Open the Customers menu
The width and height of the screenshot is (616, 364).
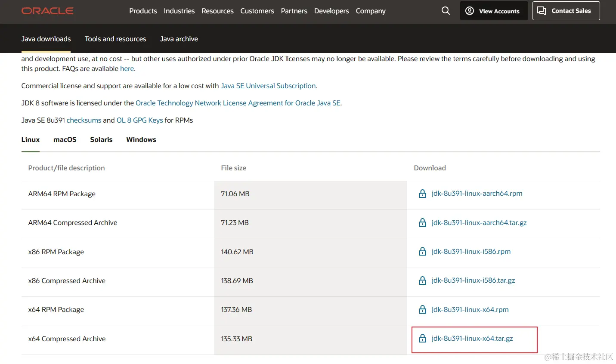tap(257, 11)
